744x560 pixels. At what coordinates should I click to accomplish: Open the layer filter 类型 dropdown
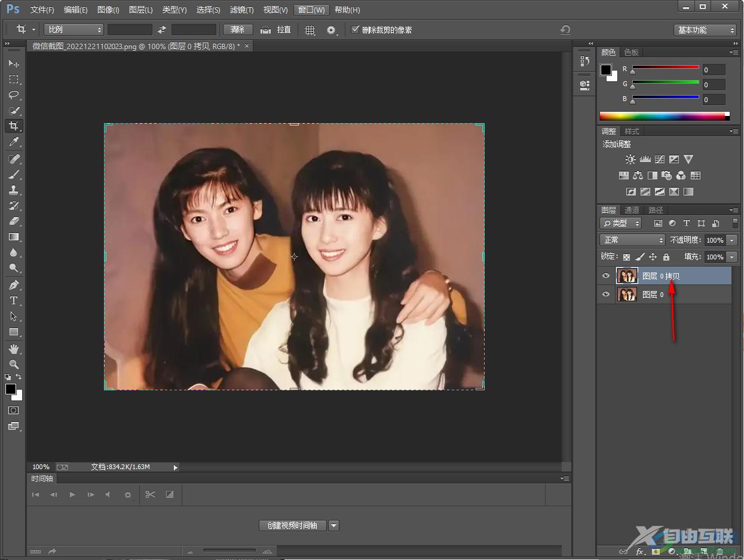click(620, 223)
